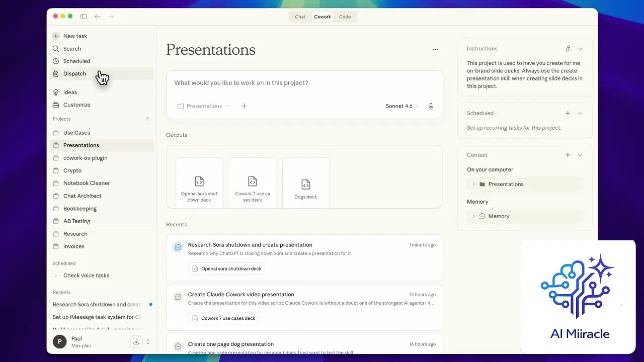
Task: Open the three-dot project options menu
Action: click(x=435, y=49)
